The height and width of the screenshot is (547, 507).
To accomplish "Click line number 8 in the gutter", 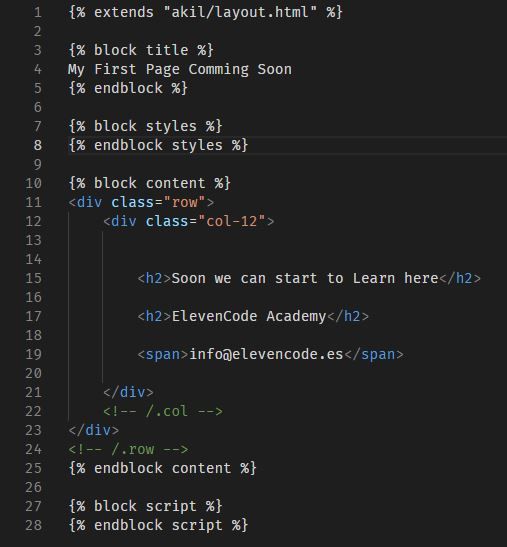I will [38, 145].
